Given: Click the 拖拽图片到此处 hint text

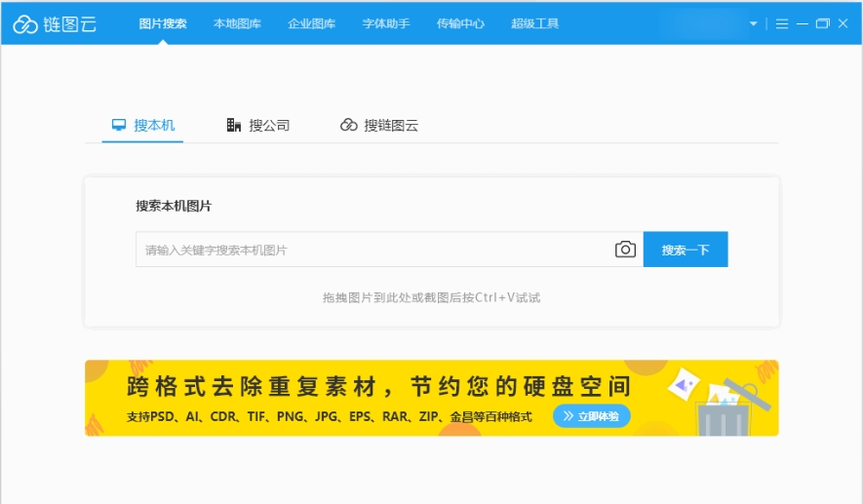Looking at the screenshot, I should pyautogui.click(x=431, y=297).
